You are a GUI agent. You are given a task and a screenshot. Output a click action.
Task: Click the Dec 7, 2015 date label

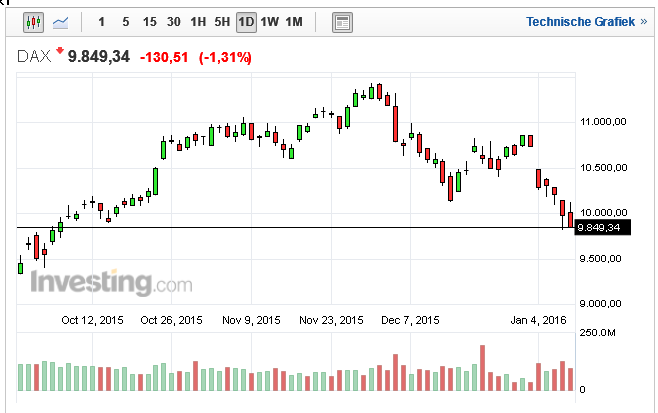[x=410, y=320]
